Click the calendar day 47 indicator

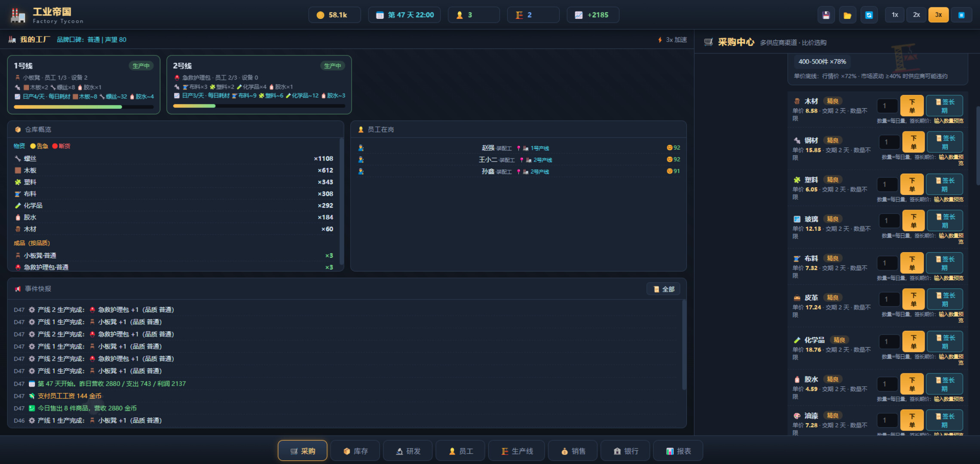(404, 15)
